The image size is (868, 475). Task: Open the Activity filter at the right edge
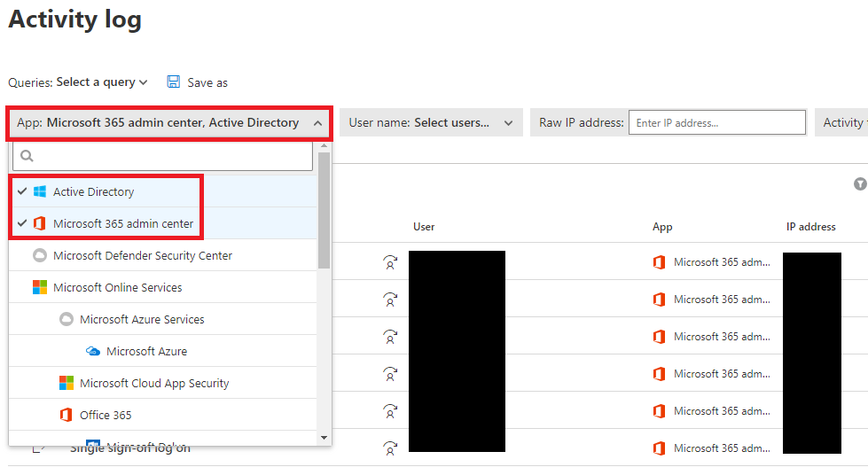(842, 123)
